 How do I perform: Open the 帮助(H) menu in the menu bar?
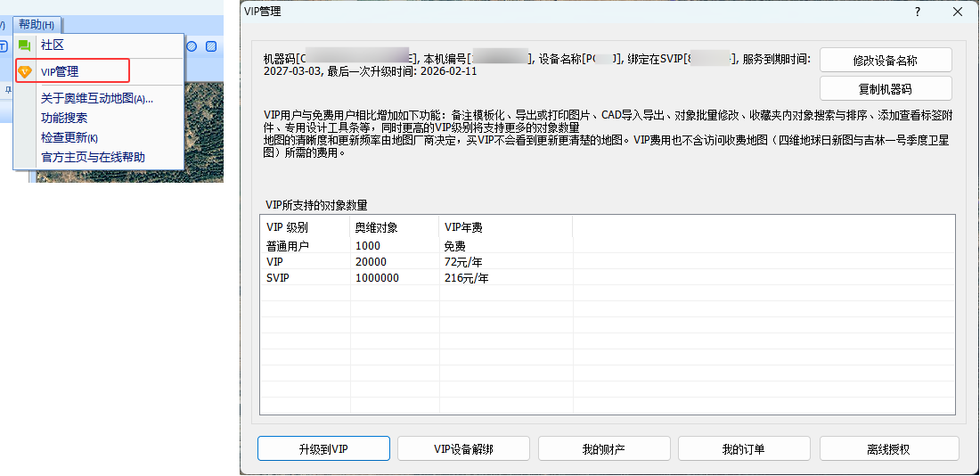pos(37,24)
